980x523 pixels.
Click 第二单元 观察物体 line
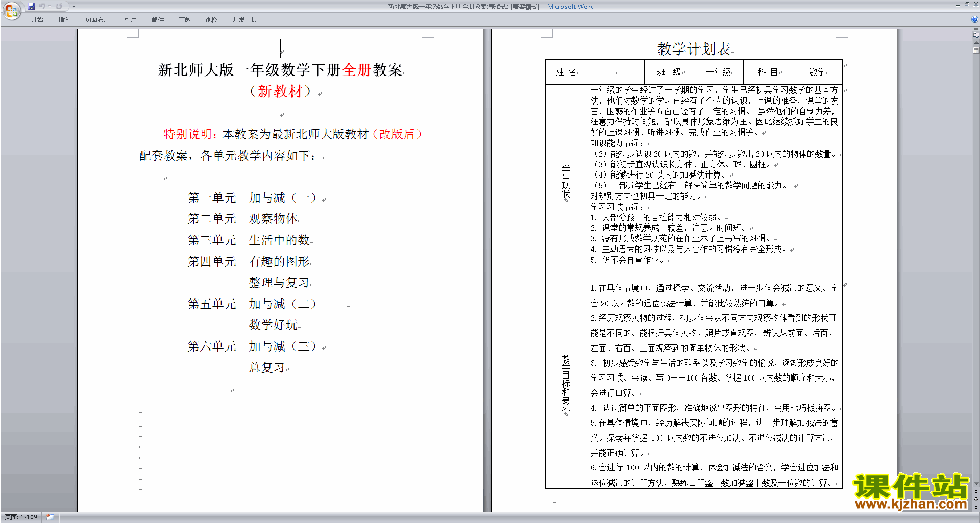tap(242, 219)
